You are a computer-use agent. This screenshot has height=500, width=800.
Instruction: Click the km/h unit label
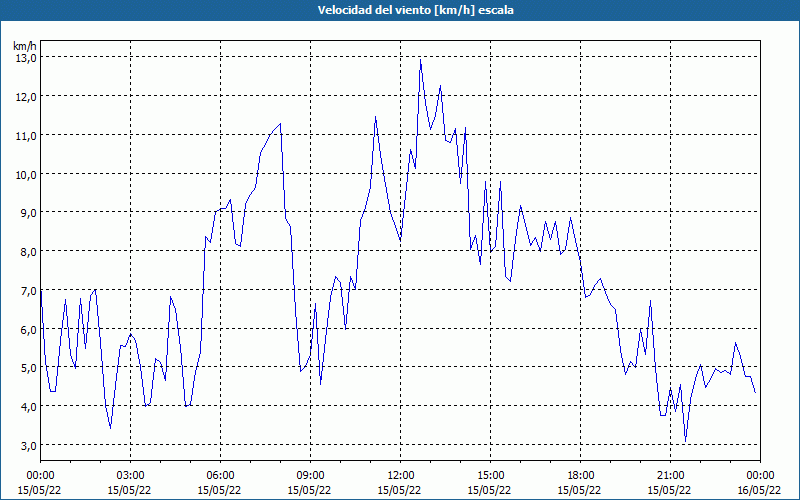pyautogui.click(x=25, y=46)
